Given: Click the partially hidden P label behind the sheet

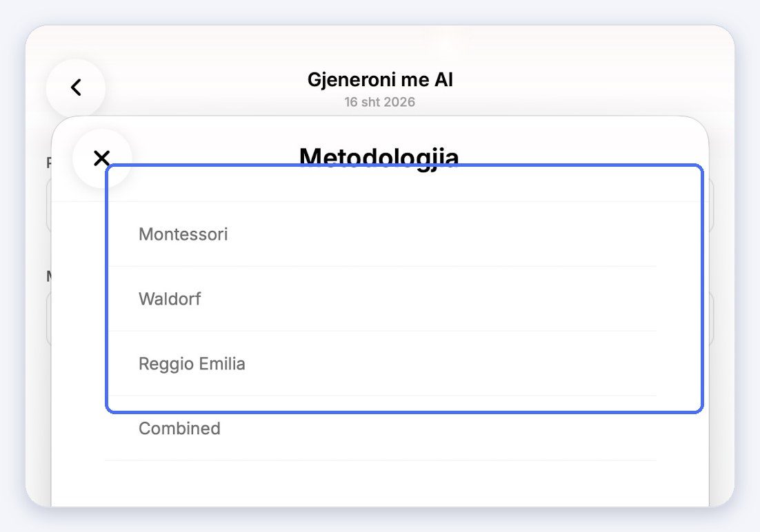Looking at the screenshot, I should coord(48,163).
